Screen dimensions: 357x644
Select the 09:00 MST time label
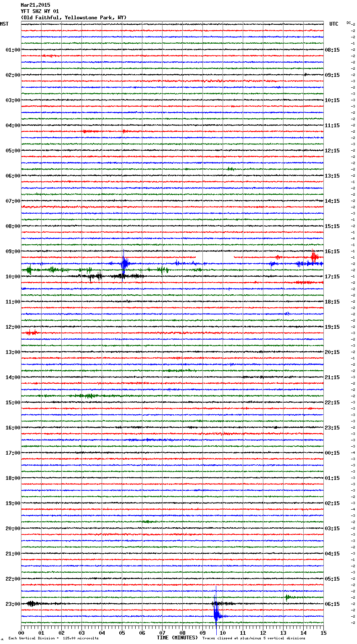[x=13, y=251]
